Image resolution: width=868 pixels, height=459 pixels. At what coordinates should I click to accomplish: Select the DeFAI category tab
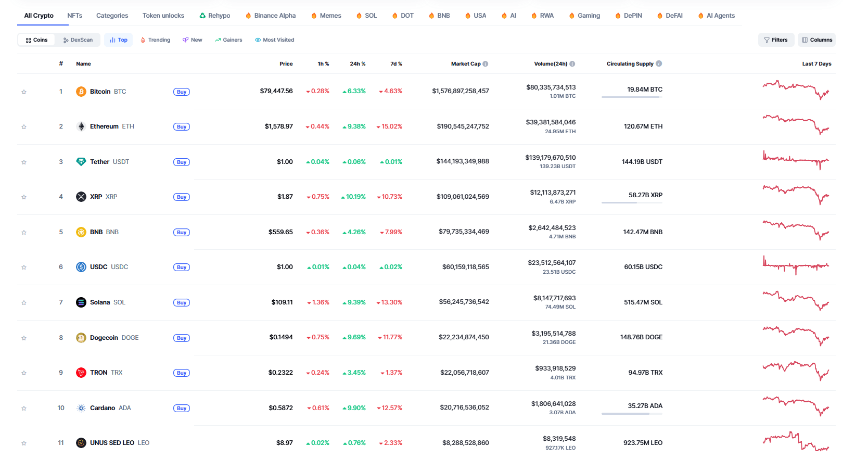coord(670,16)
